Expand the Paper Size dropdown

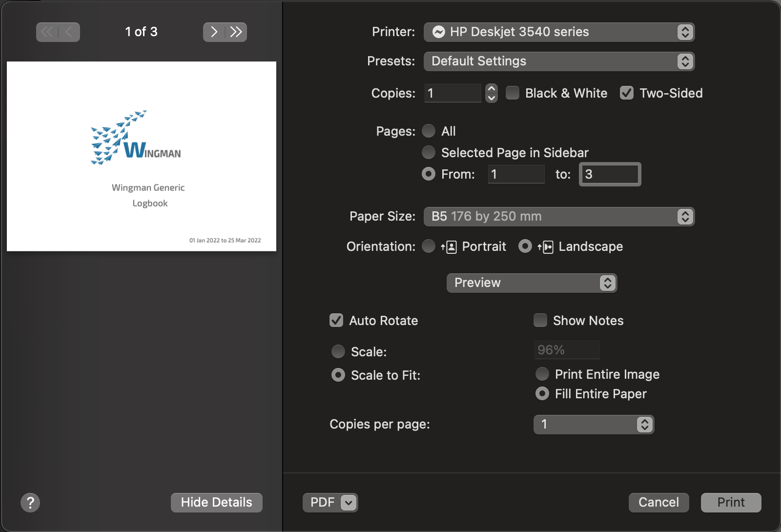[x=559, y=217]
